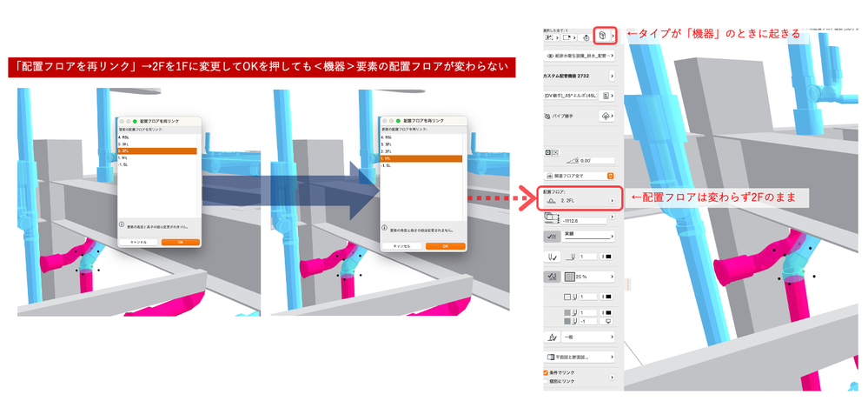Screen dimensions: 868x401
Task: Click the green zoom button of left relink dialog
Action: pyautogui.click(x=135, y=120)
